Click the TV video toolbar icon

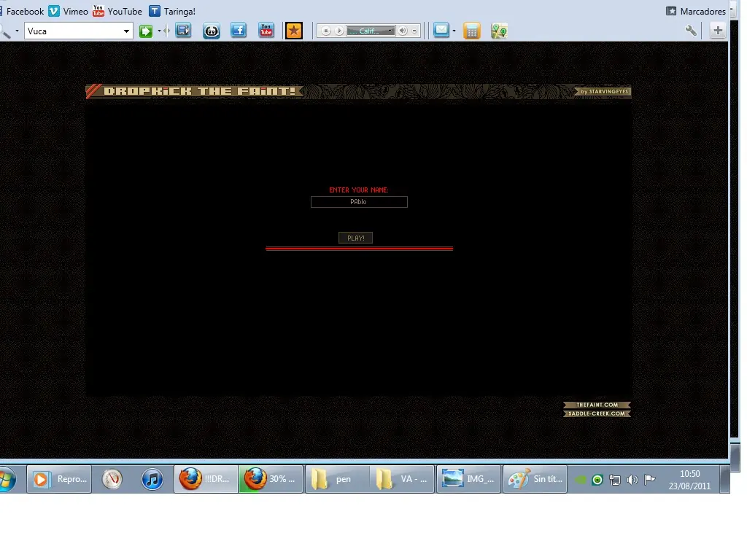(183, 31)
